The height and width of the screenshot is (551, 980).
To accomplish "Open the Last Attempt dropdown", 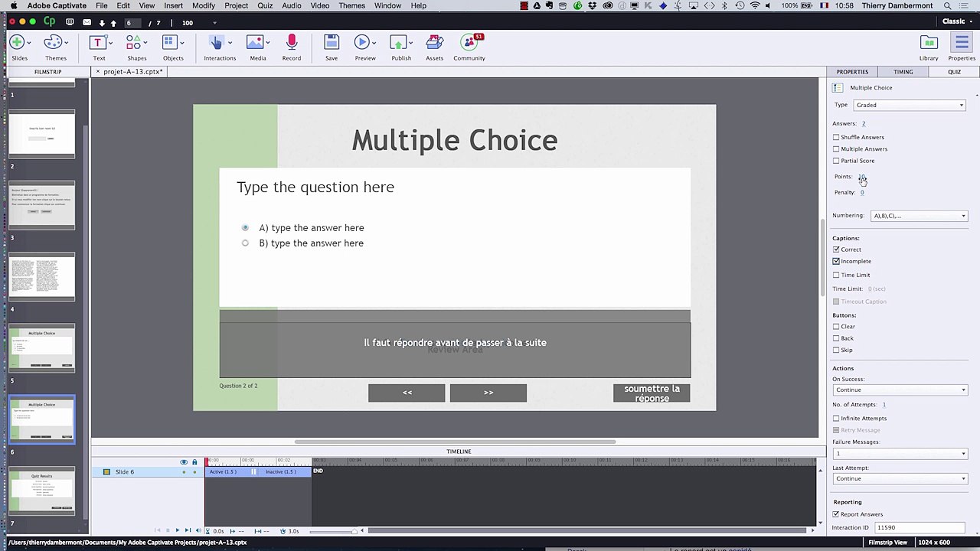I will pyautogui.click(x=900, y=479).
